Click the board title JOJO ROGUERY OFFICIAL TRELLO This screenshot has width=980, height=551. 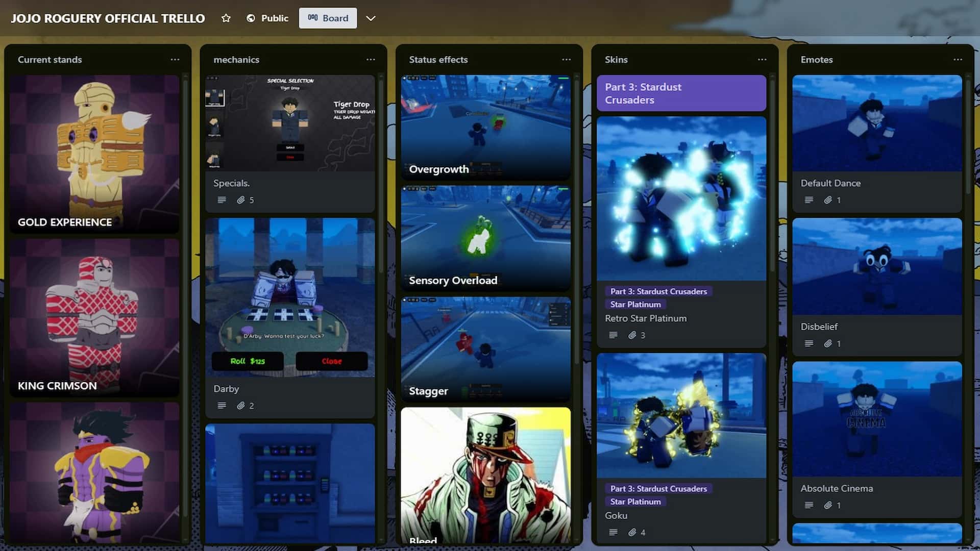point(108,18)
